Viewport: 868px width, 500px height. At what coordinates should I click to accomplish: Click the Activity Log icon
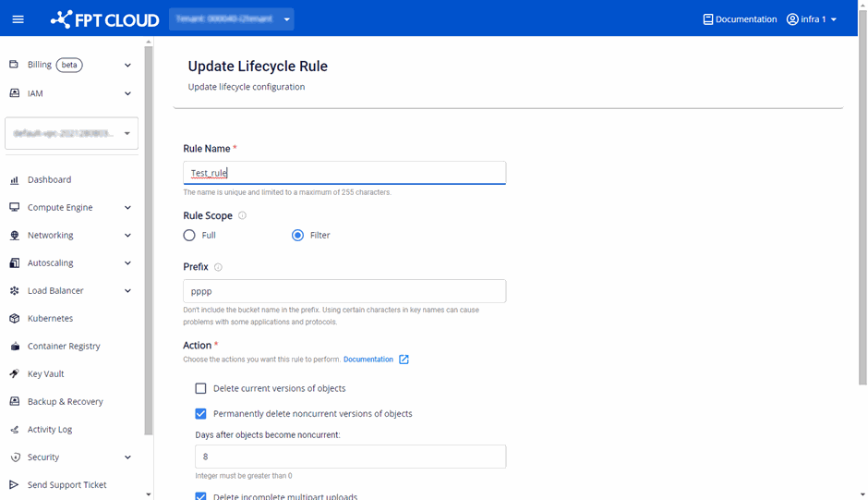pyautogui.click(x=15, y=429)
